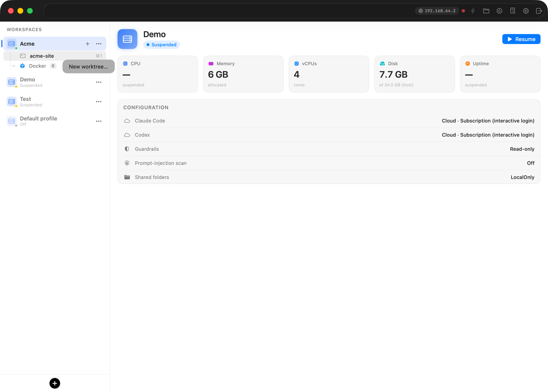Click the 192.168.64.2 IP address badge
The width and height of the screenshot is (548, 392).
click(x=437, y=11)
